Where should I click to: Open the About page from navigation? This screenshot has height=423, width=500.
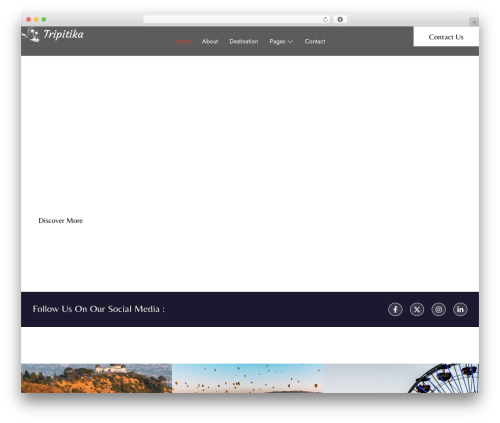point(210,41)
